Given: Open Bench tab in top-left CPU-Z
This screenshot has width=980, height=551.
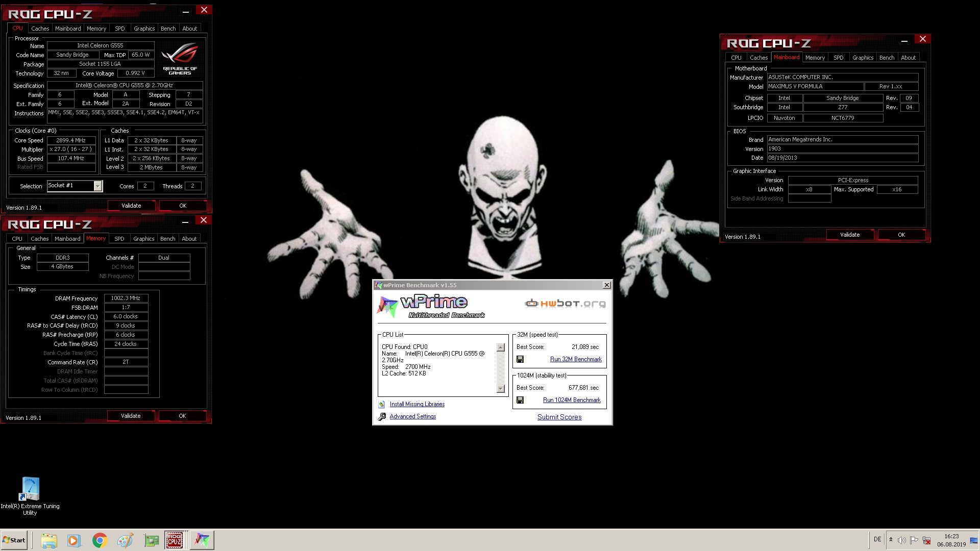Looking at the screenshot, I should 168,29.
